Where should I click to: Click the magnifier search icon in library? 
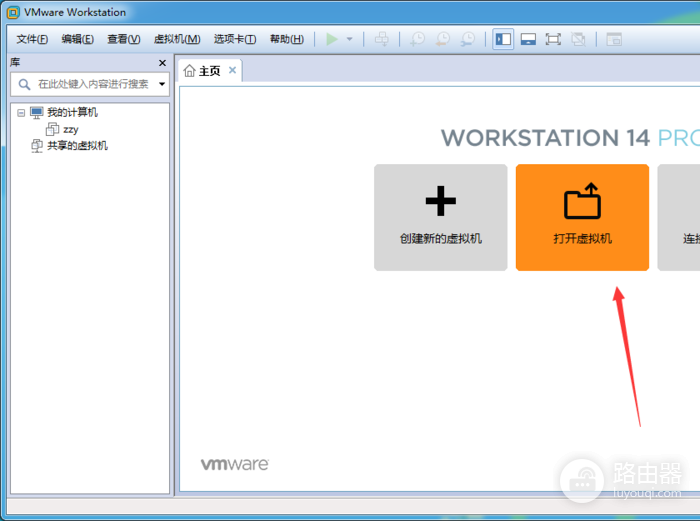click(x=24, y=84)
